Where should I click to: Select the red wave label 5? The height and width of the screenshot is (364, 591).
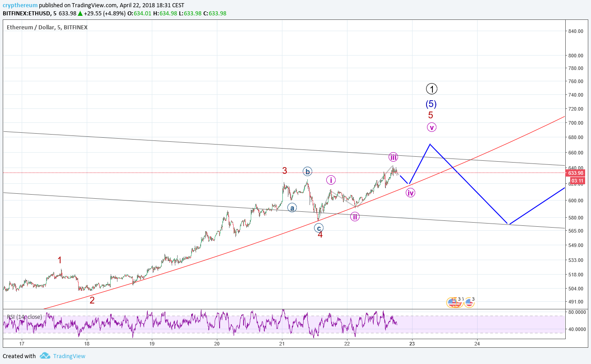(431, 115)
